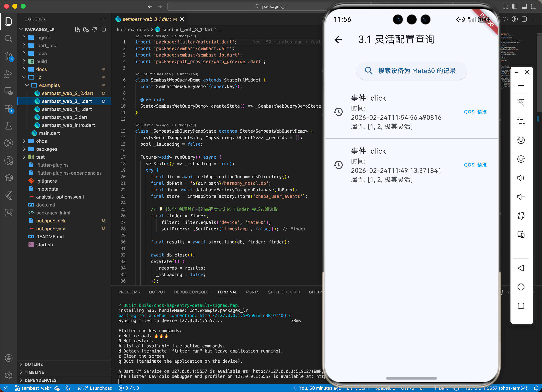
Task: Click the editor minimap scrollbar
Action: click(x=539, y=72)
